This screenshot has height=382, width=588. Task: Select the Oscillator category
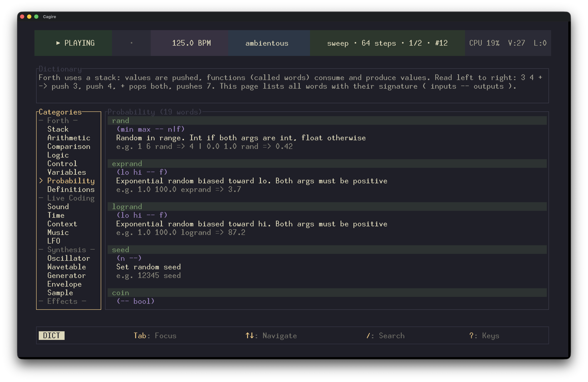pos(69,258)
